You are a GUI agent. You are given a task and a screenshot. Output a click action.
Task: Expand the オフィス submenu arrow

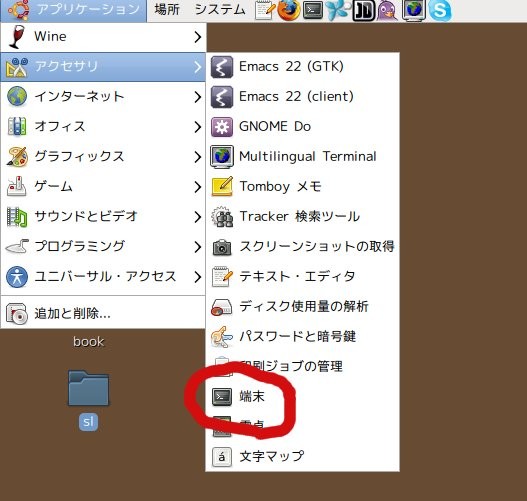[198, 127]
